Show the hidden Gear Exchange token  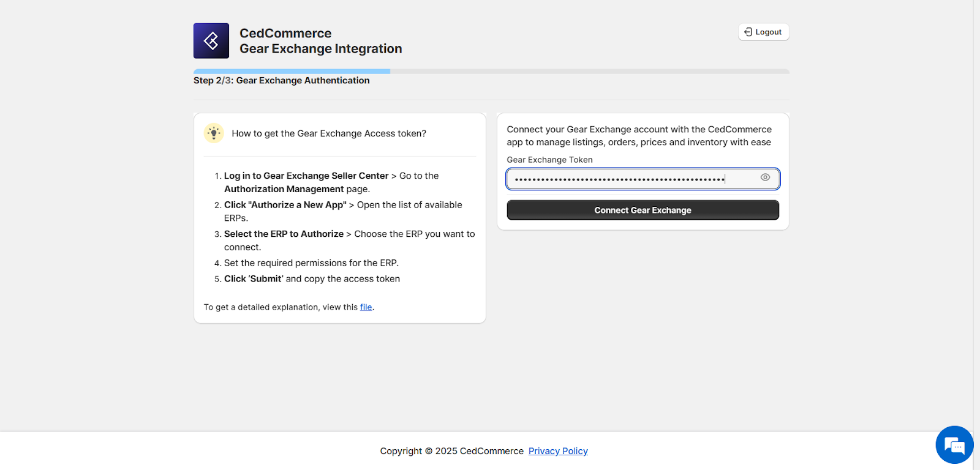[765, 177]
